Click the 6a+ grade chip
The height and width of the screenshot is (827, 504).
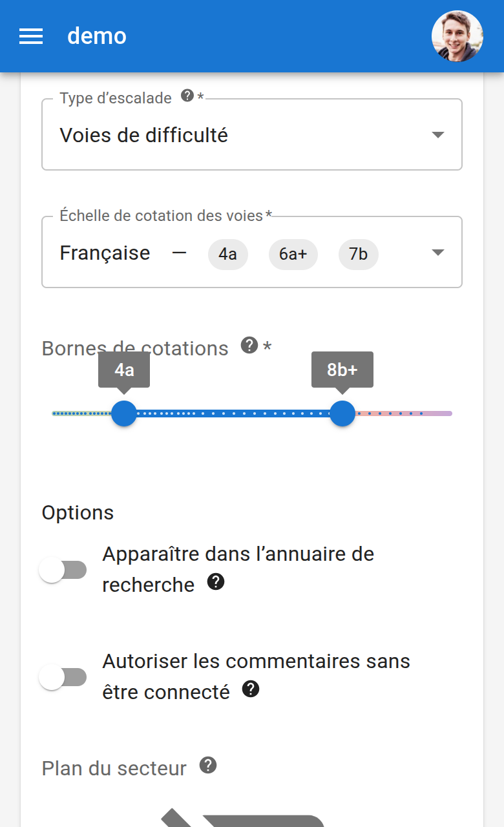click(293, 255)
